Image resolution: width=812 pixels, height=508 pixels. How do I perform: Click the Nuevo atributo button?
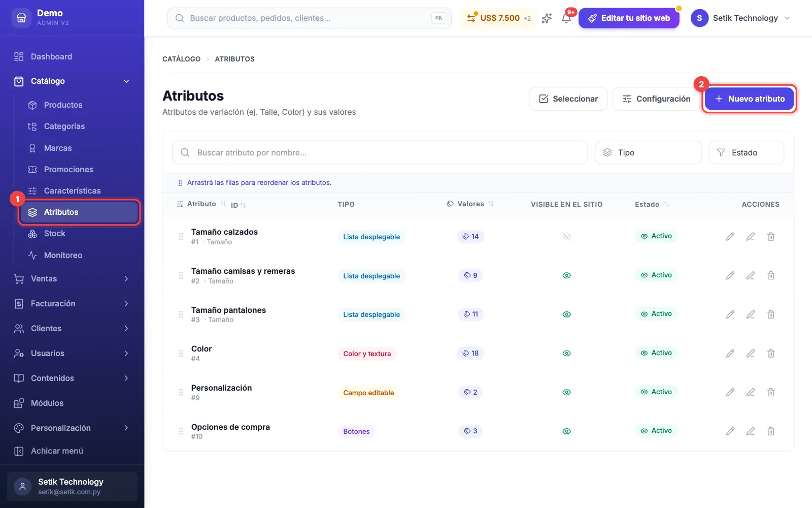click(x=750, y=99)
